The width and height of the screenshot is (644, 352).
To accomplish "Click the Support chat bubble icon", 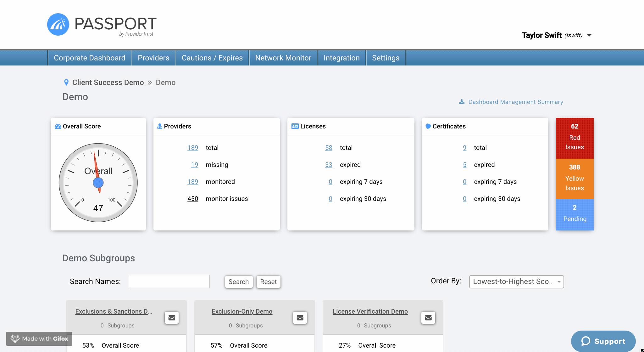I will click(586, 341).
